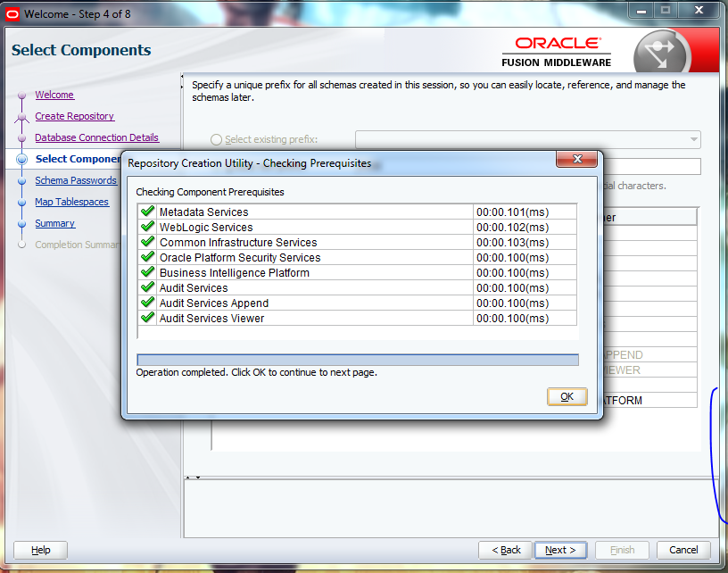728x573 pixels.
Task: Maximize the Welcome - Step 4 of 8 window
Action: click(666, 10)
